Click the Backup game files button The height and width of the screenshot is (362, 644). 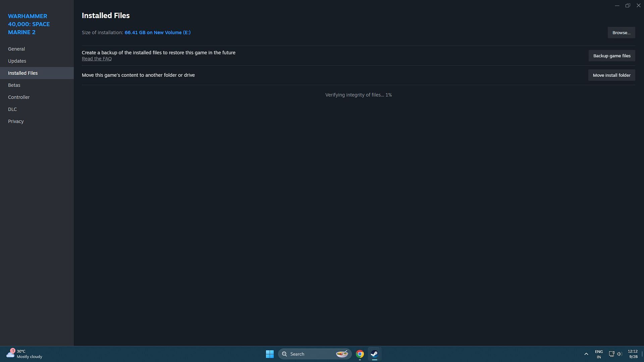pyautogui.click(x=612, y=56)
